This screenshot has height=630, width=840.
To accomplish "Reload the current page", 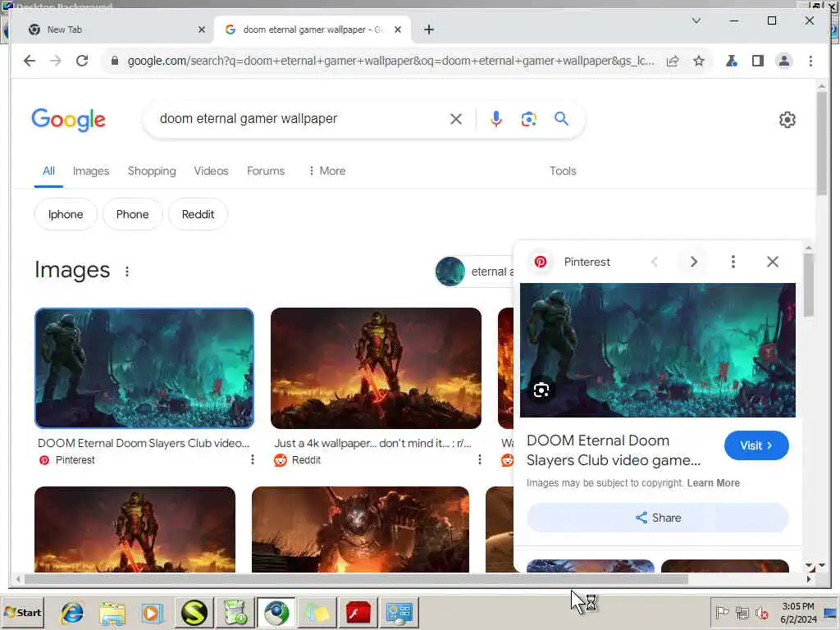I will (x=82, y=61).
